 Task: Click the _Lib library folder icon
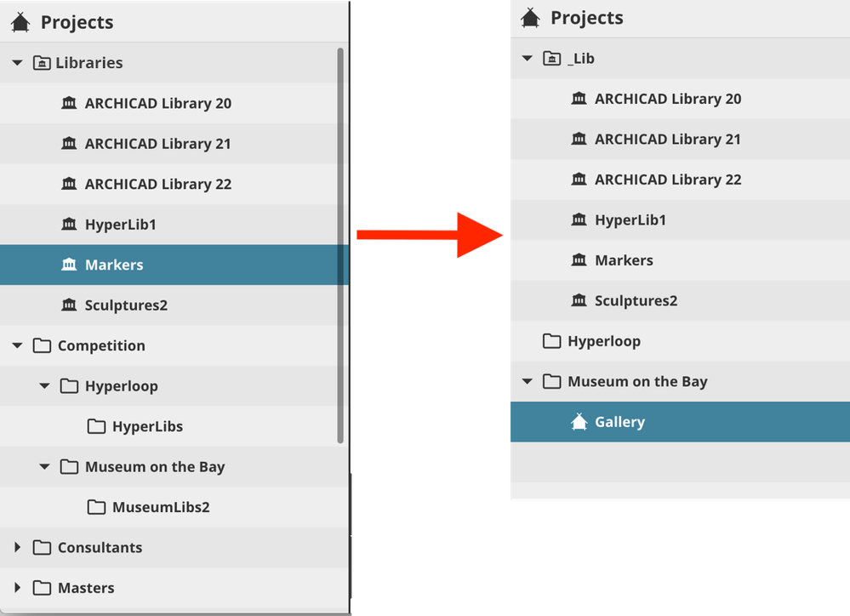click(552, 59)
